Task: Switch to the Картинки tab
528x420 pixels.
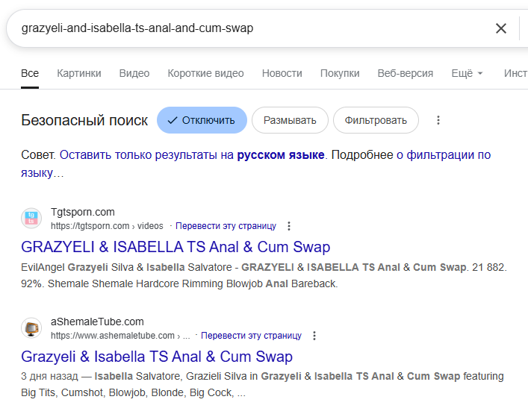Action: tap(79, 73)
